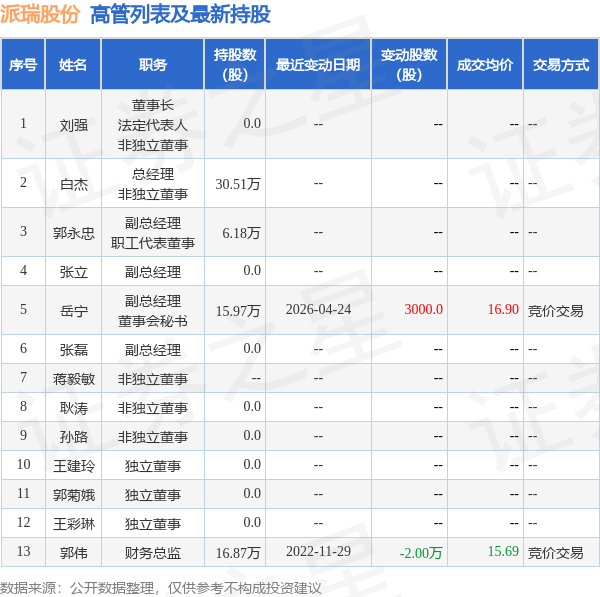Click the name 张立

coord(73,272)
